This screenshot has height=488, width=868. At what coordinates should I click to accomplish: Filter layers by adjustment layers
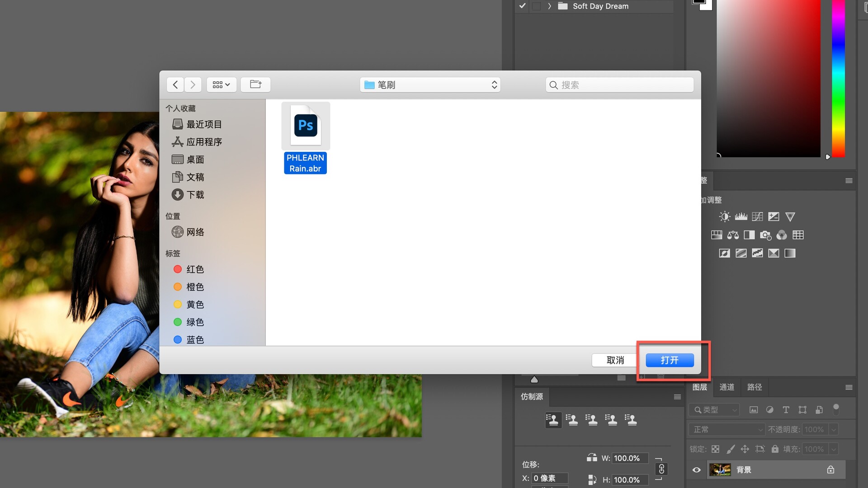pyautogui.click(x=770, y=410)
